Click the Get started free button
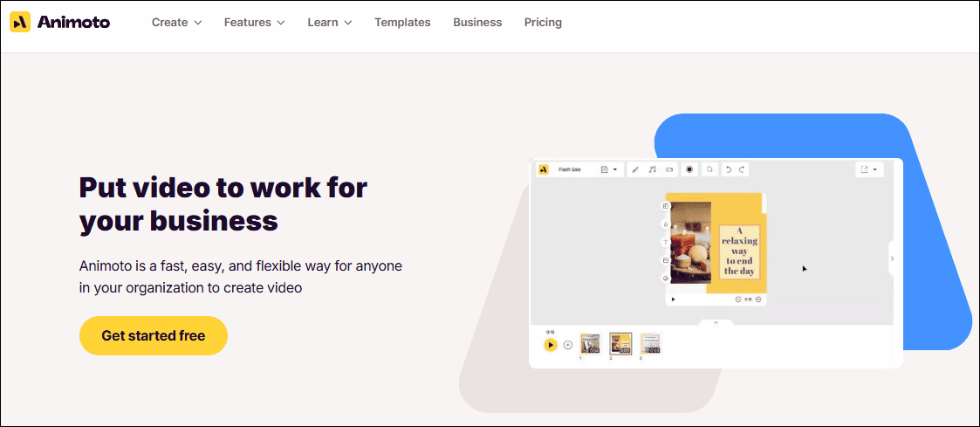980x427 pixels. 153,335
